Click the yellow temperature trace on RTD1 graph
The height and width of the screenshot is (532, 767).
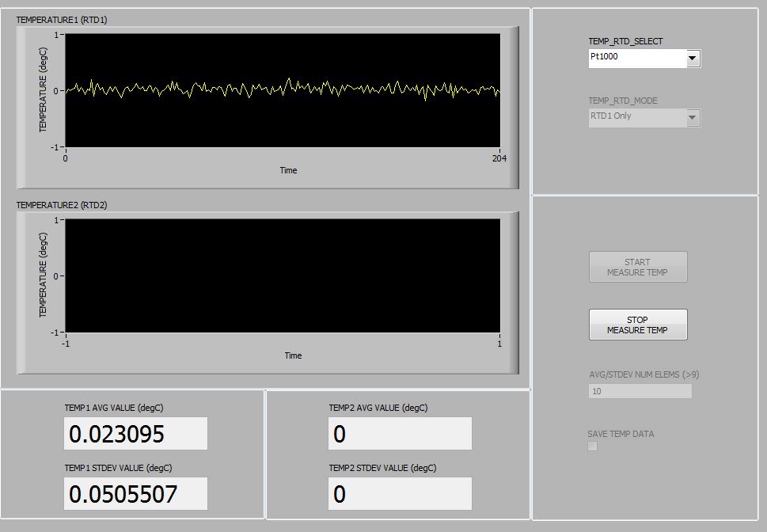[237, 89]
